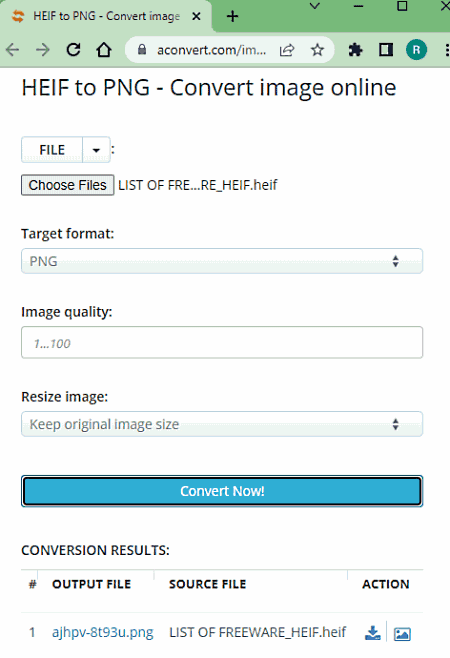The width and height of the screenshot is (450, 658).
Task: Preview the converted image via picture icon
Action: (402, 634)
